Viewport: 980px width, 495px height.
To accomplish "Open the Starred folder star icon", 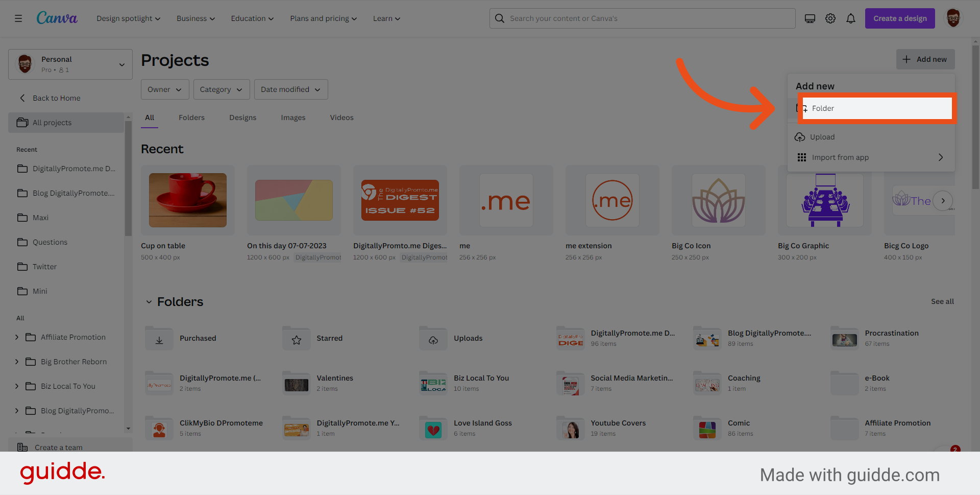I will tap(297, 338).
